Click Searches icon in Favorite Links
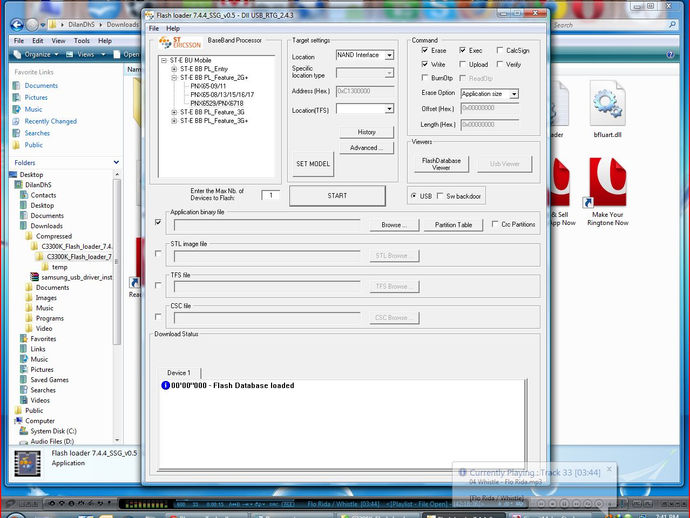This screenshot has height=518, width=690. [17, 133]
